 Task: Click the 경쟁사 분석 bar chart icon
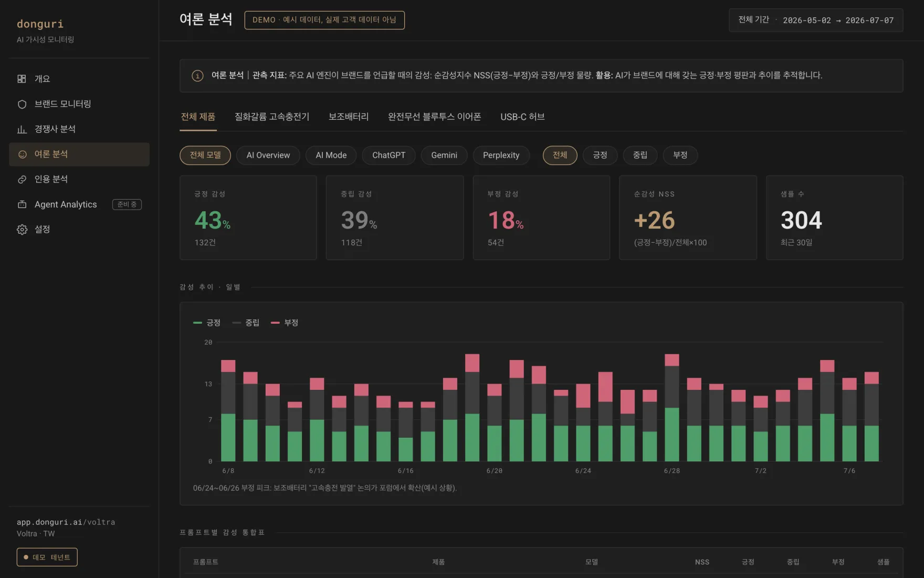coord(22,129)
